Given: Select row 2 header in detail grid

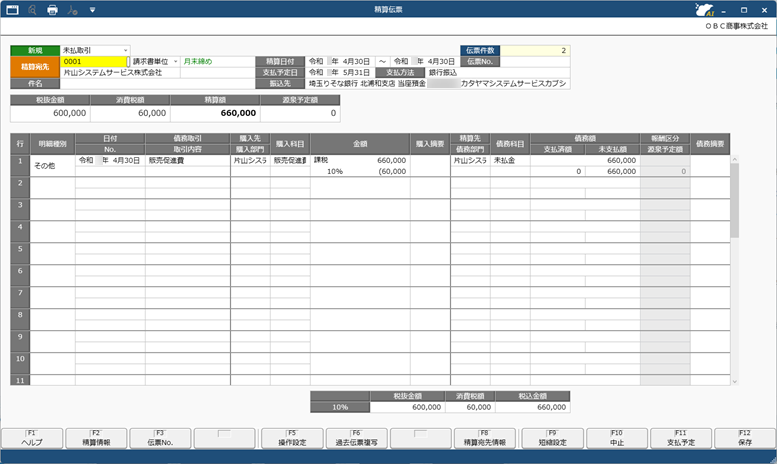Looking at the screenshot, I should tap(20, 182).
